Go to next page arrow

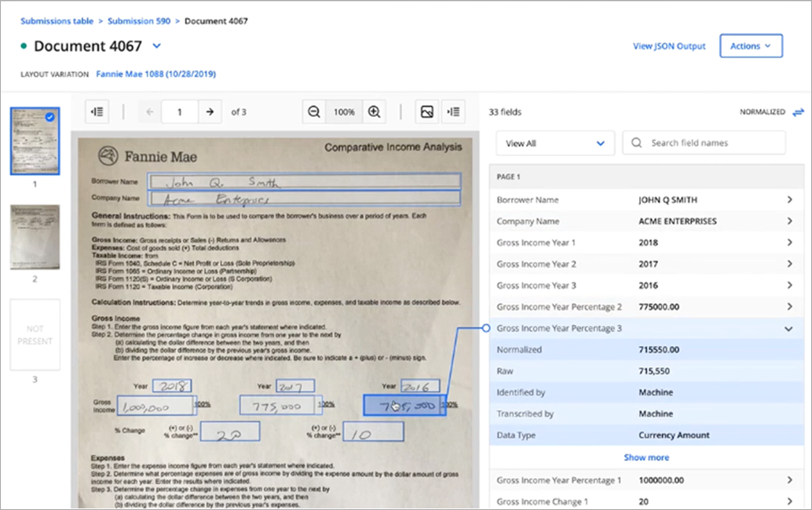[x=210, y=111]
